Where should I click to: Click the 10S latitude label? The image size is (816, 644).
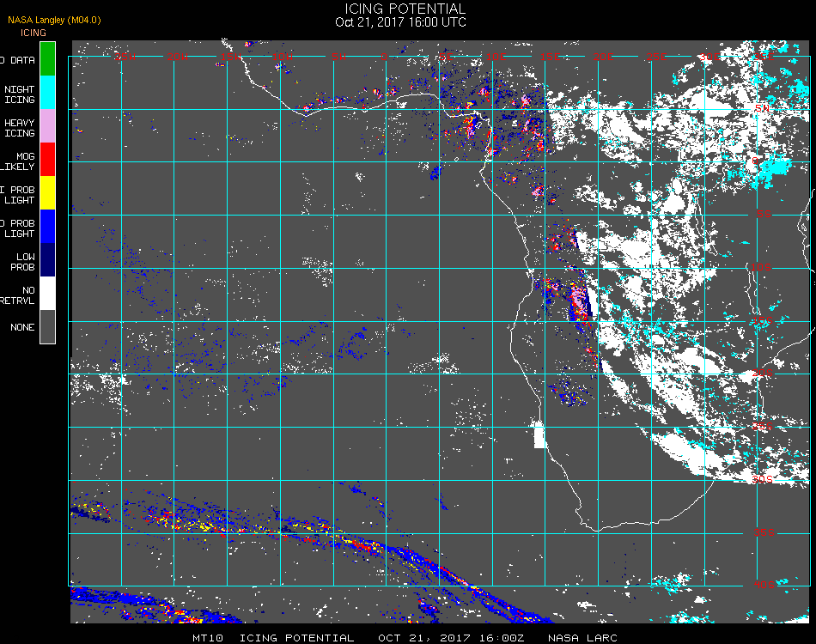click(x=761, y=267)
